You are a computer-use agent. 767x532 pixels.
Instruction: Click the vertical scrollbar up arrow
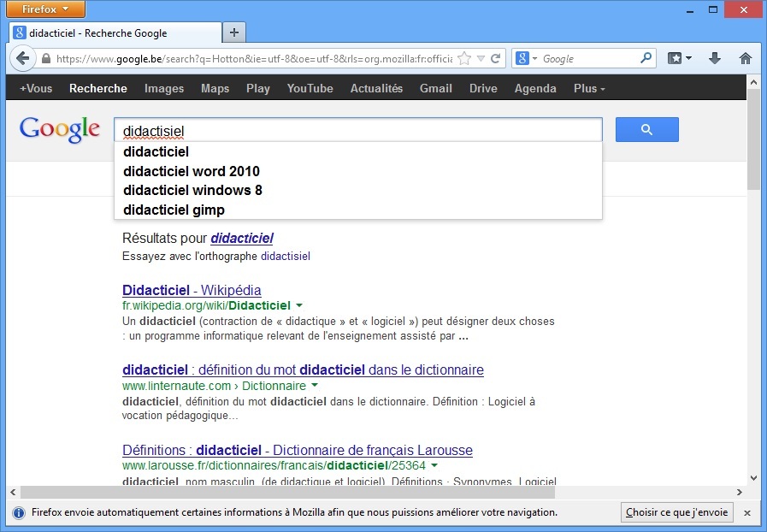point(753,82)
